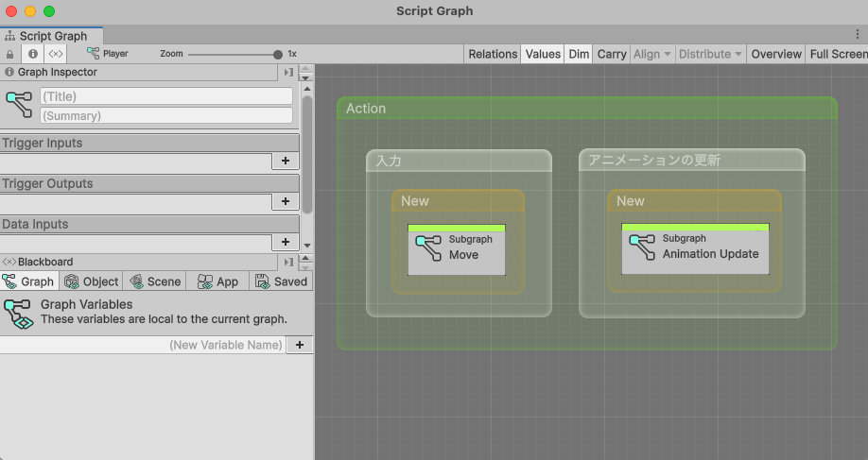Add a new Trigger Output
868x460 pixels.
286,201
